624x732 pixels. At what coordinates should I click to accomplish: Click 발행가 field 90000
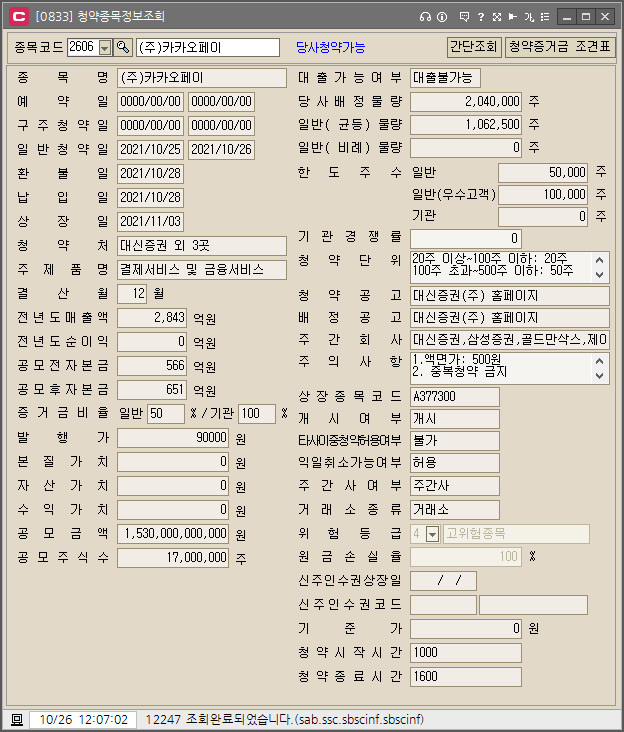coord(173,438)
